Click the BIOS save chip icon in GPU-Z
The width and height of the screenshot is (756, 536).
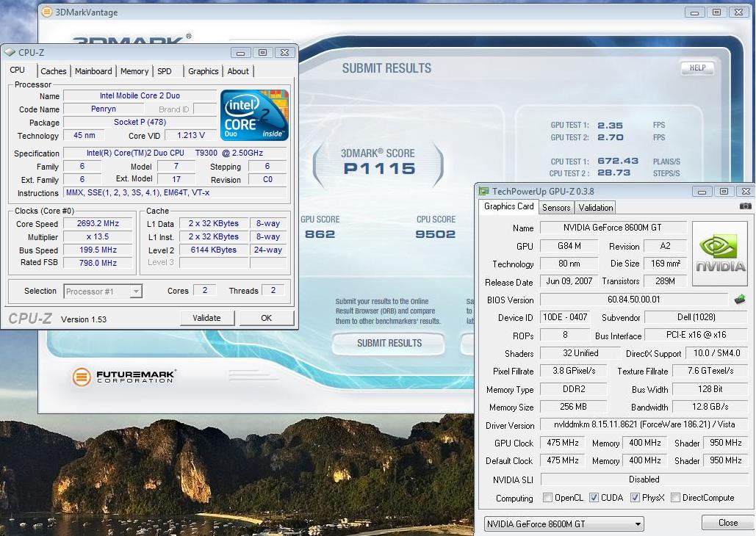740,300
